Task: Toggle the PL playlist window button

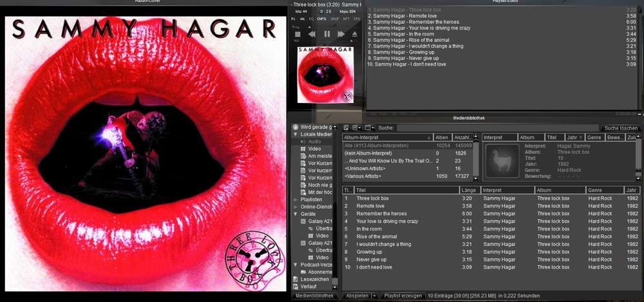Action: (294, 19)
